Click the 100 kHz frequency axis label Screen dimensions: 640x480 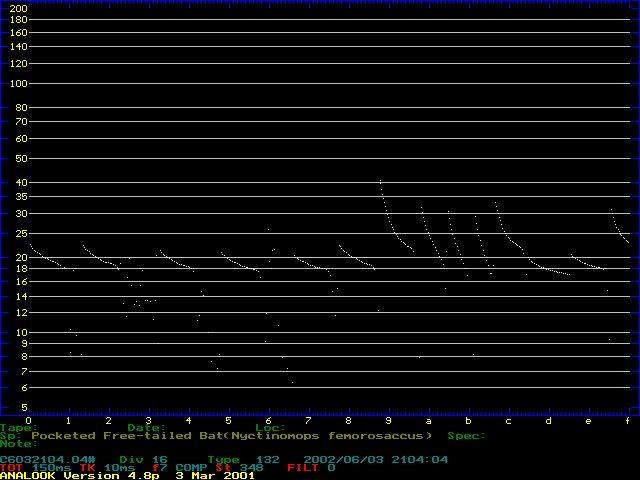click(17, 84)
